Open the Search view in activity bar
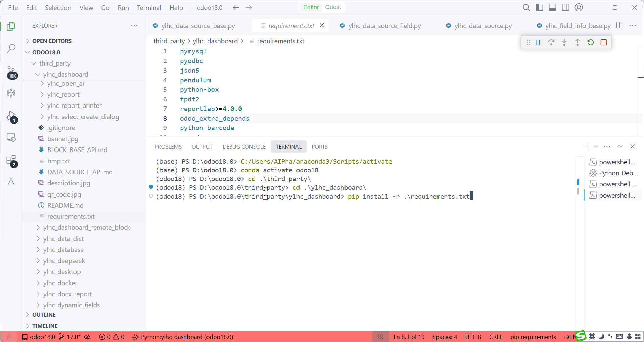Viewport: 644px width, 342px height. 11,48
